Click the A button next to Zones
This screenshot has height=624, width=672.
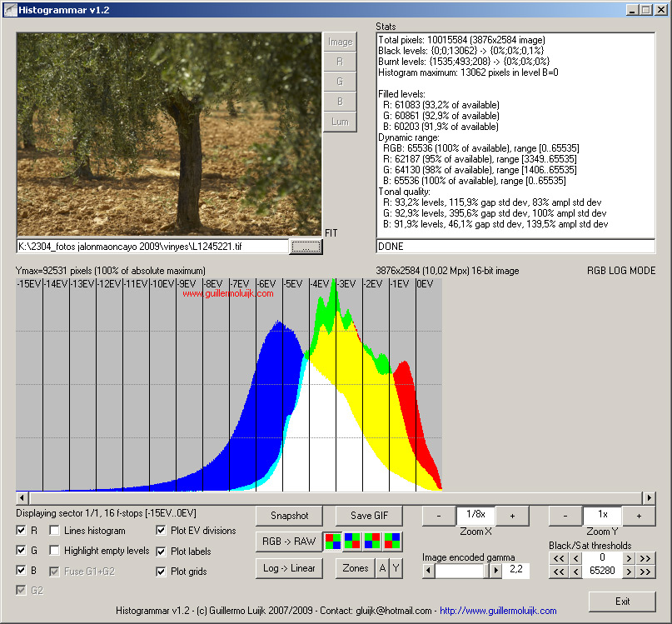pyautogui.click(x=382, y=568)
